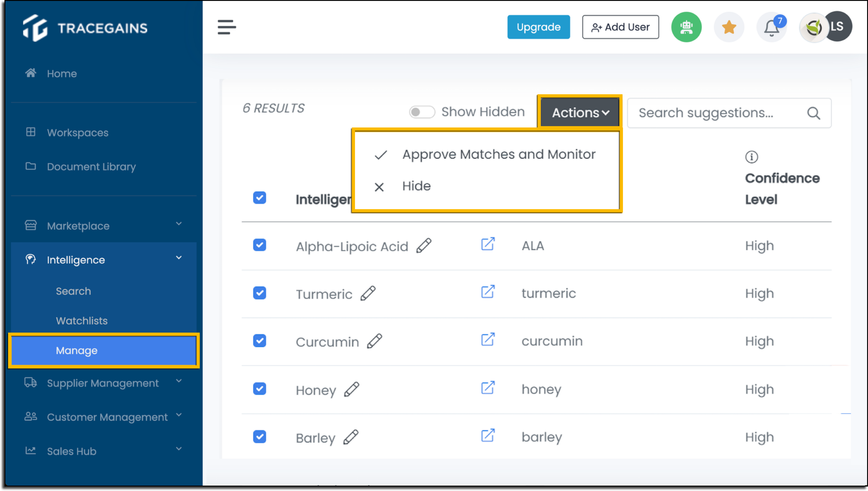Edit Barley with pencil icon
The width and height of the screenshot is (868, 491).
point(351,437)
